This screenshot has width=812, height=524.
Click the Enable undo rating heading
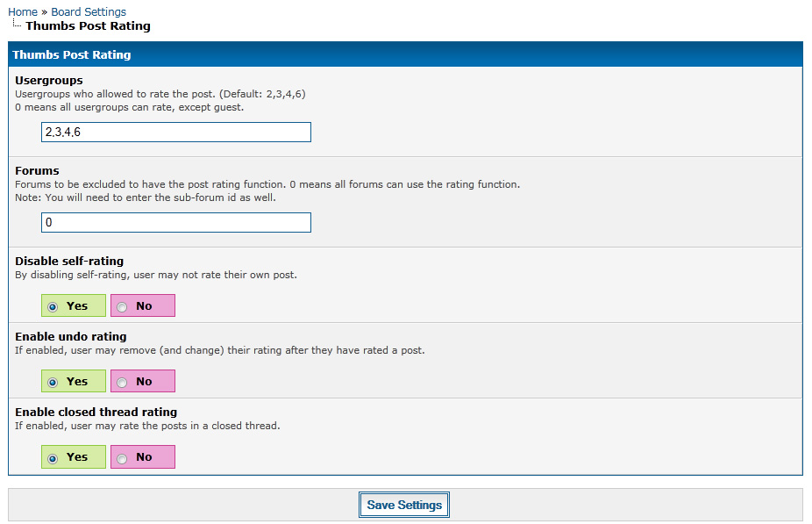71,336
